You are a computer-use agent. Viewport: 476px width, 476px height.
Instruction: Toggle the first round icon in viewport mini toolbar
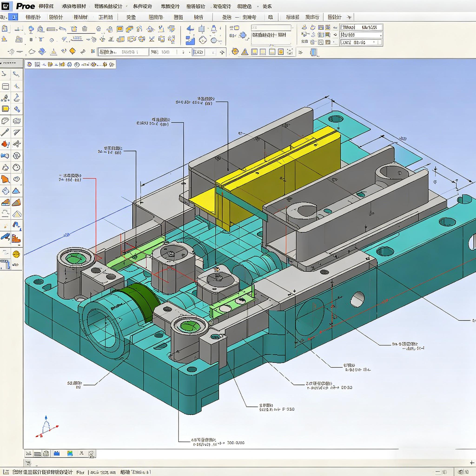[x=29, y=65]
